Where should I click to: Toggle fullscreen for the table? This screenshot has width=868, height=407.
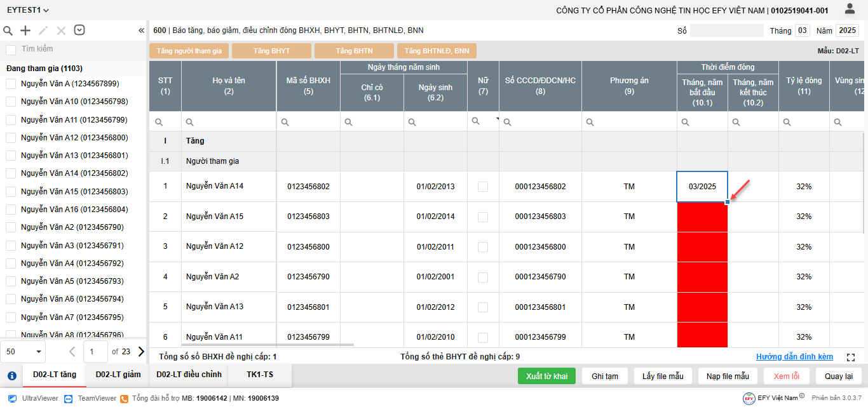point(851,357)
